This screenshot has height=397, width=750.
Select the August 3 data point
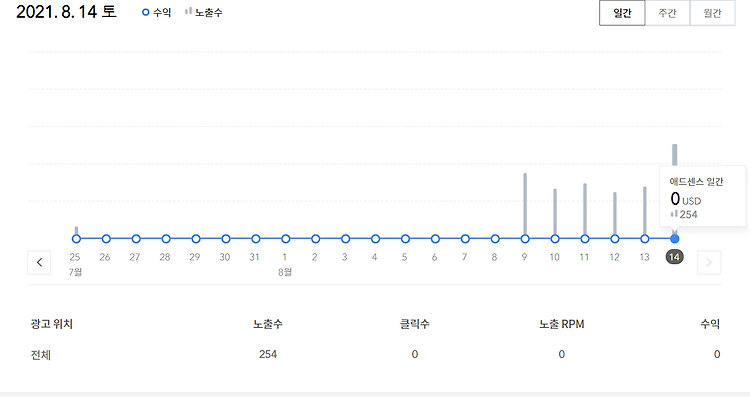pos(345,239)
